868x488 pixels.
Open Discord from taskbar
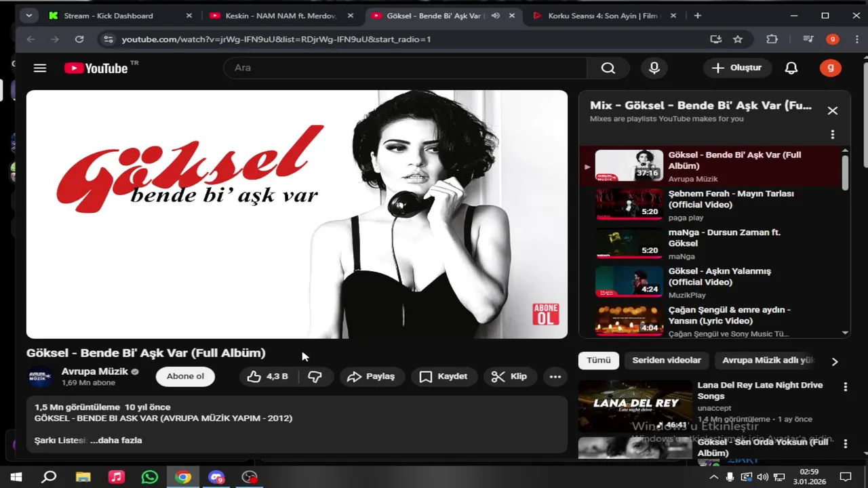coord(216,477)
